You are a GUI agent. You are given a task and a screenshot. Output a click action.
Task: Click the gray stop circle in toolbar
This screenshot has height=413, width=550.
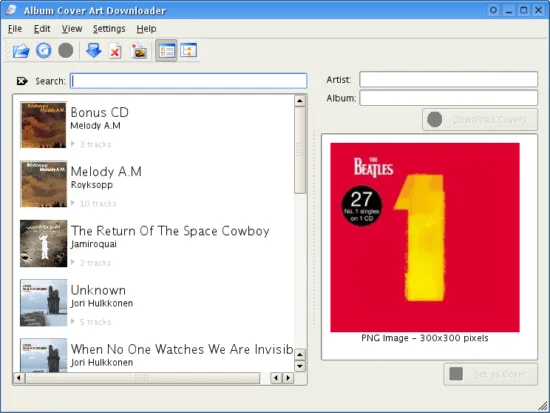[x=66, y=51]
